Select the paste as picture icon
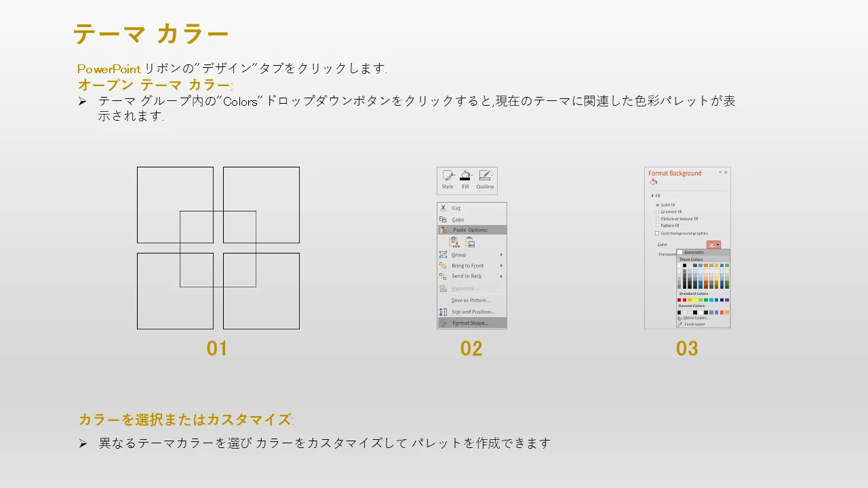Image resolution: width=868 pixels, height=488 pixels. pyautogui.click(x=470, y=243)
